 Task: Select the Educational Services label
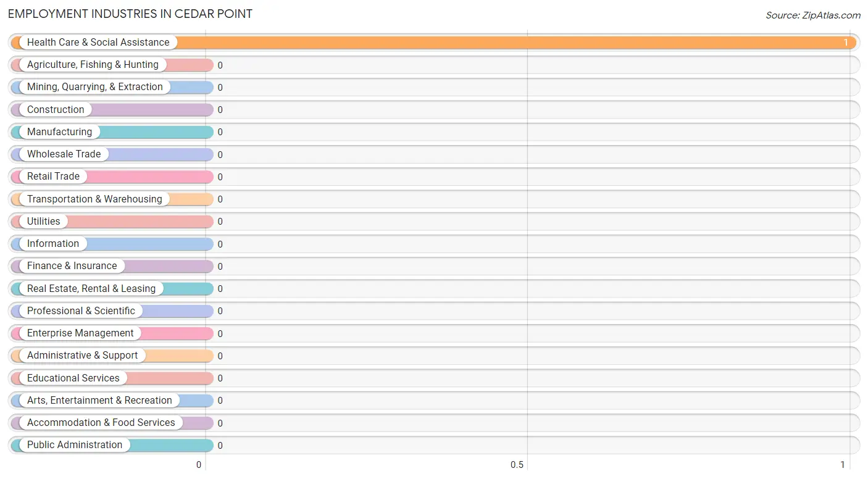(x=73, y=378)
